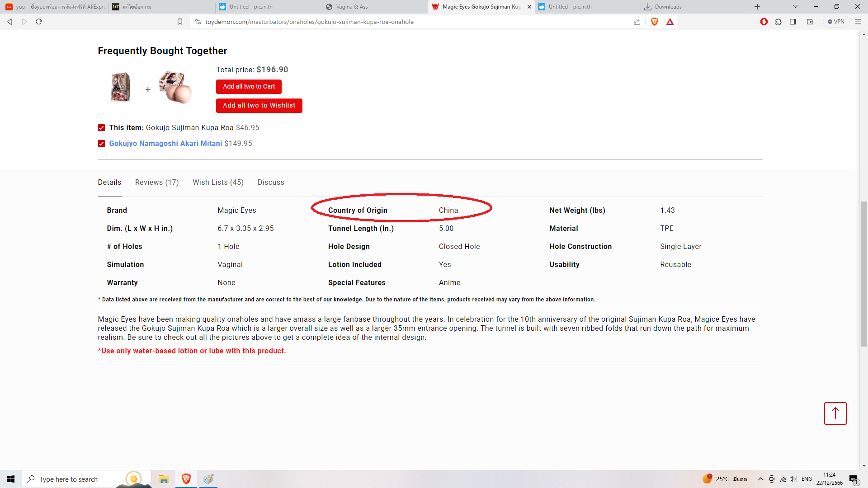Go back with the browser back arrow
This screenshot has width=868, height=488.
[9, 22]
